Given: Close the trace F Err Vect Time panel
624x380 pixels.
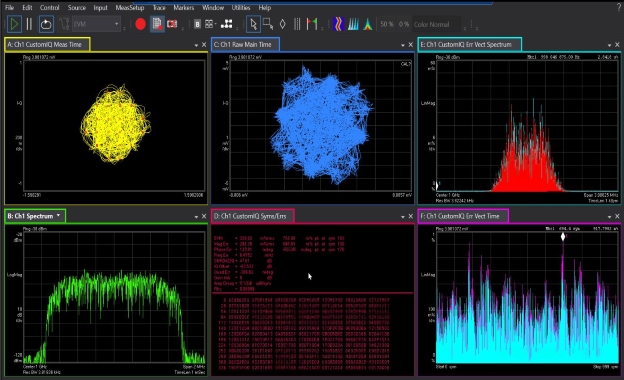Looking at the screenshot, I should pos(617,216).
